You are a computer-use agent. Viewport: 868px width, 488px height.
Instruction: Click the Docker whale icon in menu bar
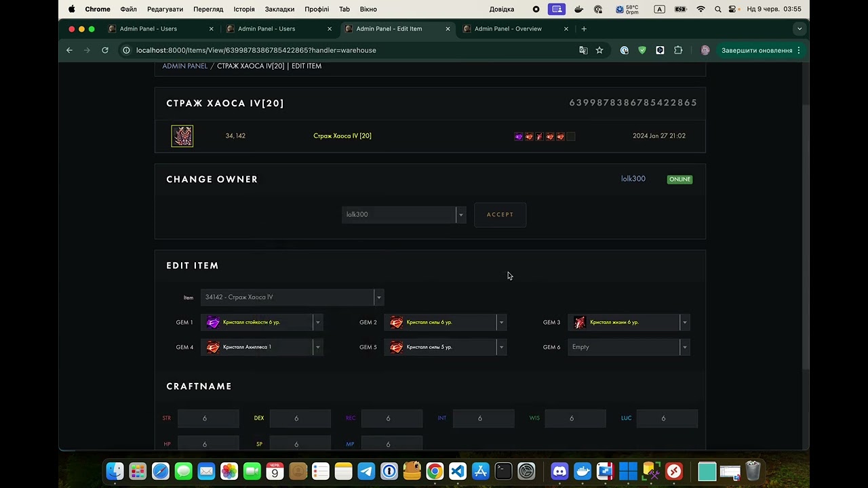tap(578, 9)
